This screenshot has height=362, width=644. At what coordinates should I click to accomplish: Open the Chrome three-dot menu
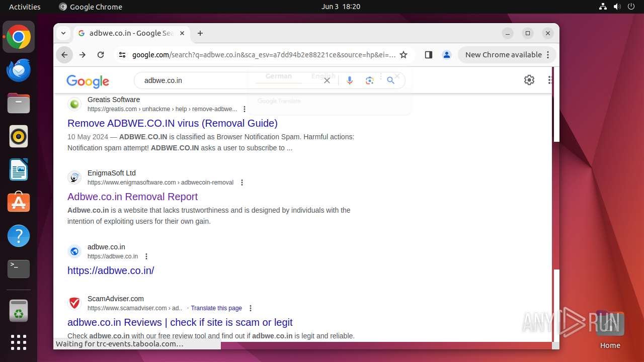pos(548,55)
